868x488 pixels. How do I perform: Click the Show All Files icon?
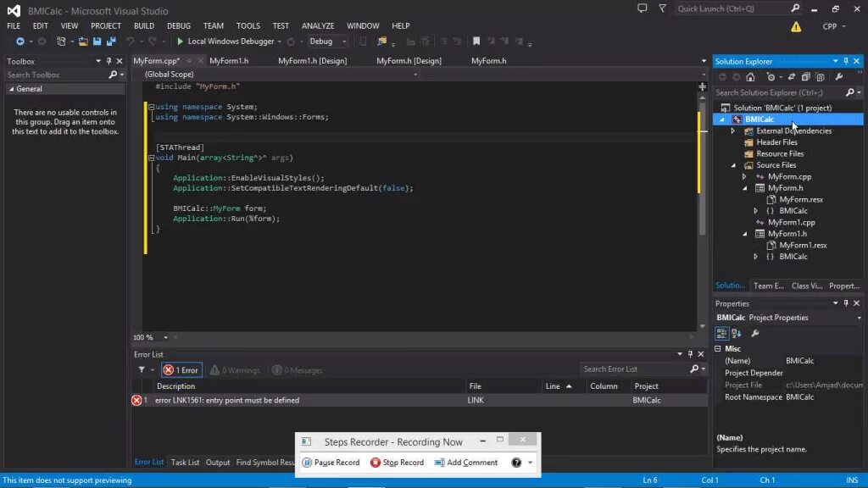pyautogui.click(x=821, y=77)
